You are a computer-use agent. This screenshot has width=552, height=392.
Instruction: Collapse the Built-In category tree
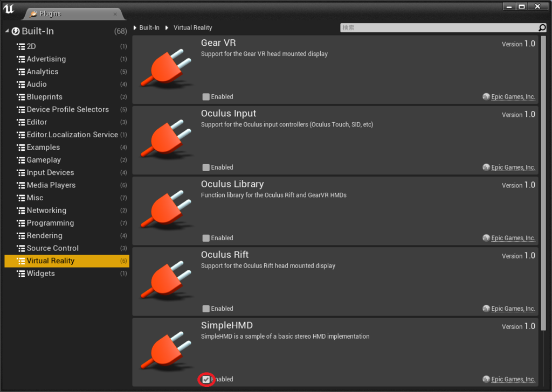tap(6, 31)
